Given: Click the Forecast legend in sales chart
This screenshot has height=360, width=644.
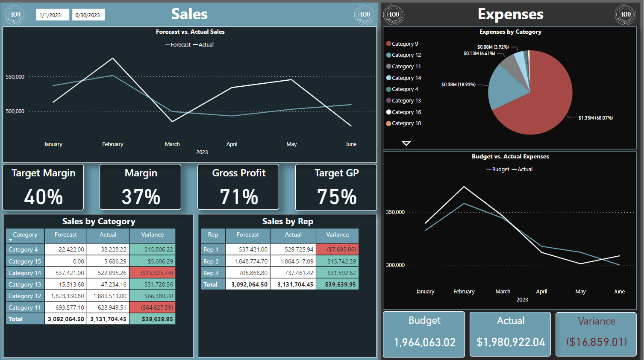Looking at the screenshot, I should click(x=177, y=44).
